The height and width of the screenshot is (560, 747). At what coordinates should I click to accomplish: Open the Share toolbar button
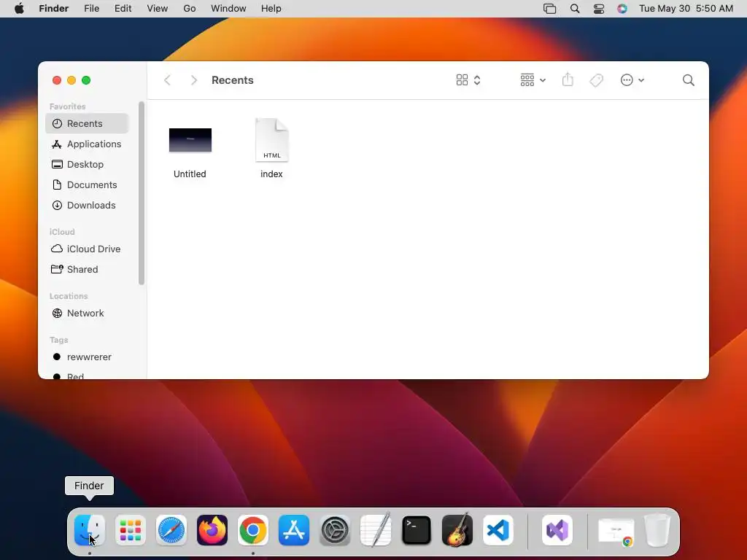tap(568, 79)
